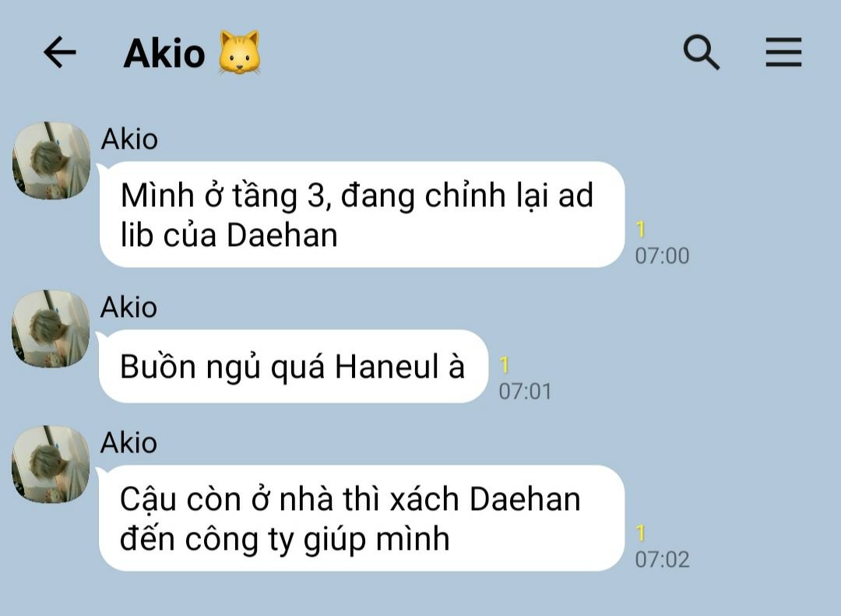
Task: Tap the read count above 07:01
Action: coord(504,365)
